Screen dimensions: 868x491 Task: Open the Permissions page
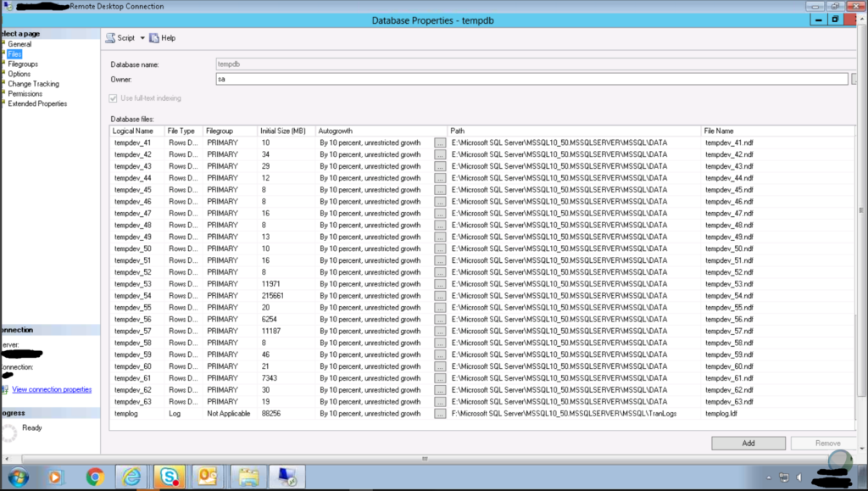tap(25, 94)
